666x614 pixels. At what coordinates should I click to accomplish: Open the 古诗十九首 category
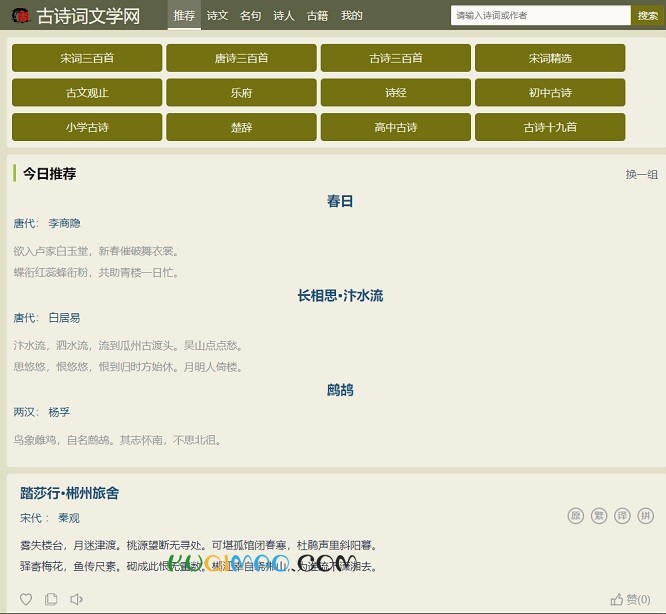550,127
